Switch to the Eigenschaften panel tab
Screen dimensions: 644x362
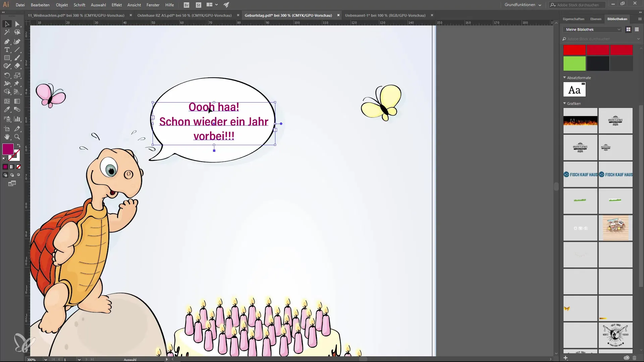point(574,19)
